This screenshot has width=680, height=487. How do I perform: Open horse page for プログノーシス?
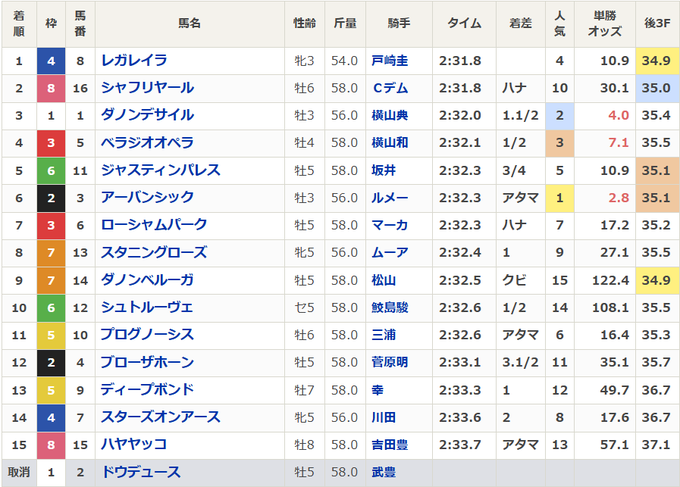click(x=147, y=335)
